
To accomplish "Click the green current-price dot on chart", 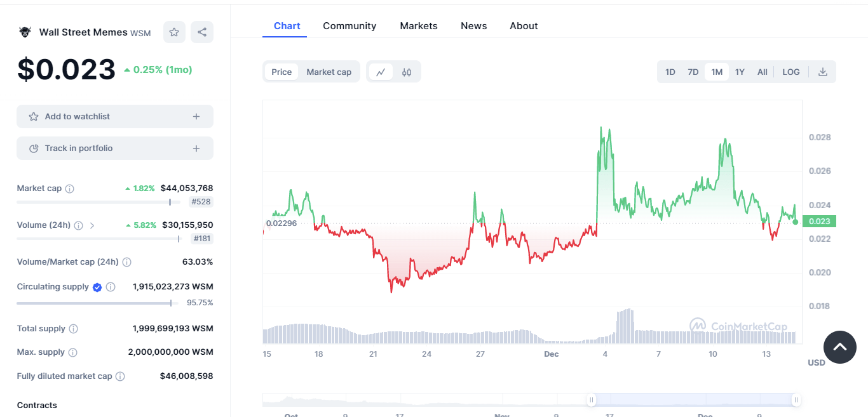I will 796,222.
